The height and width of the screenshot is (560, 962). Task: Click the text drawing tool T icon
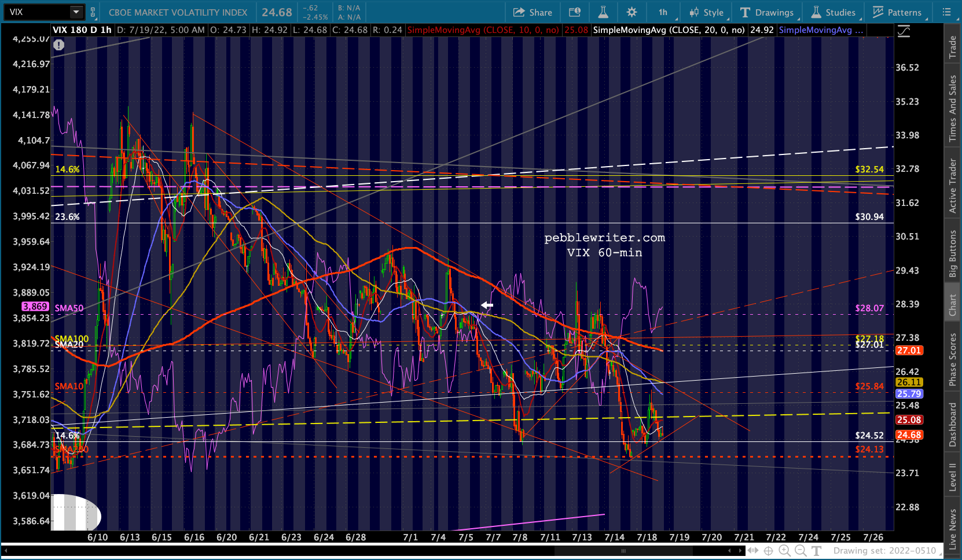coord(816,551)
